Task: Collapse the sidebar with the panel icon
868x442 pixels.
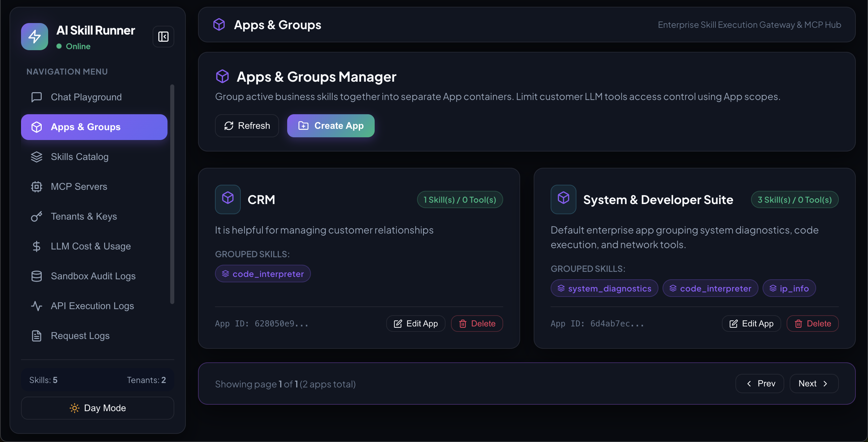Action: pos(163,37)
